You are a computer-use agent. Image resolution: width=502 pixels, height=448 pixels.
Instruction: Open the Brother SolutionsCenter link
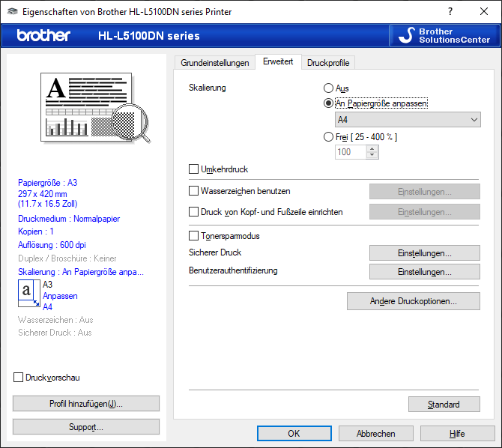pyautogui.click(x=444, y=35)
